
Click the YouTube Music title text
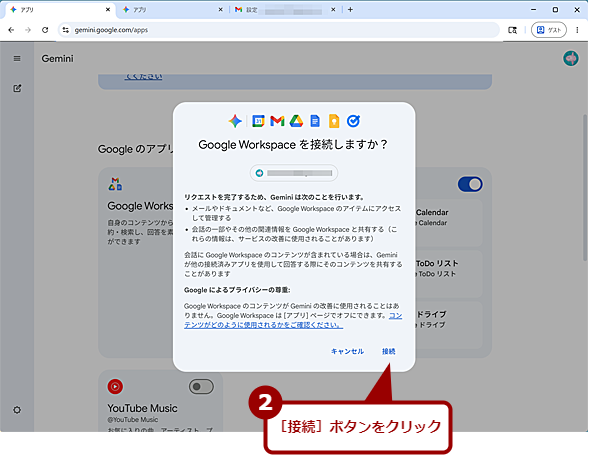(x=142, y=408)
